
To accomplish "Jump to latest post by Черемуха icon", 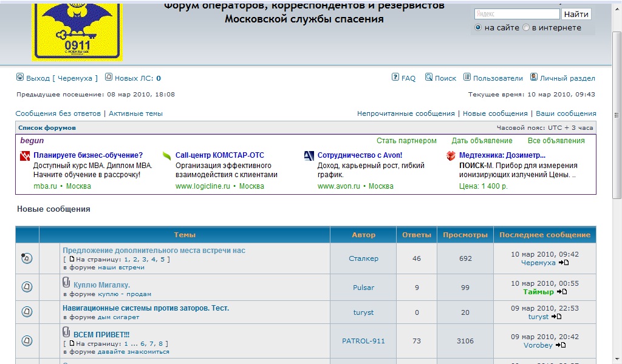I will 564,263.
